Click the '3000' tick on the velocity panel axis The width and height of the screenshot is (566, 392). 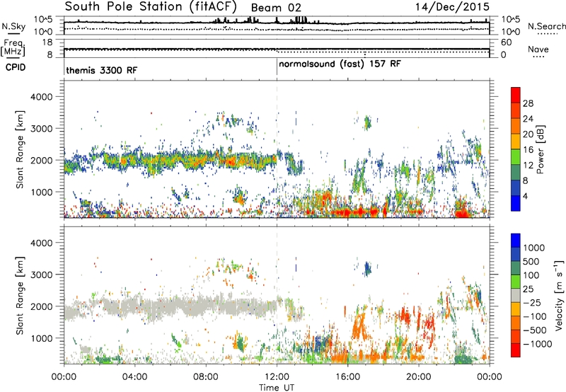point(41,275)
